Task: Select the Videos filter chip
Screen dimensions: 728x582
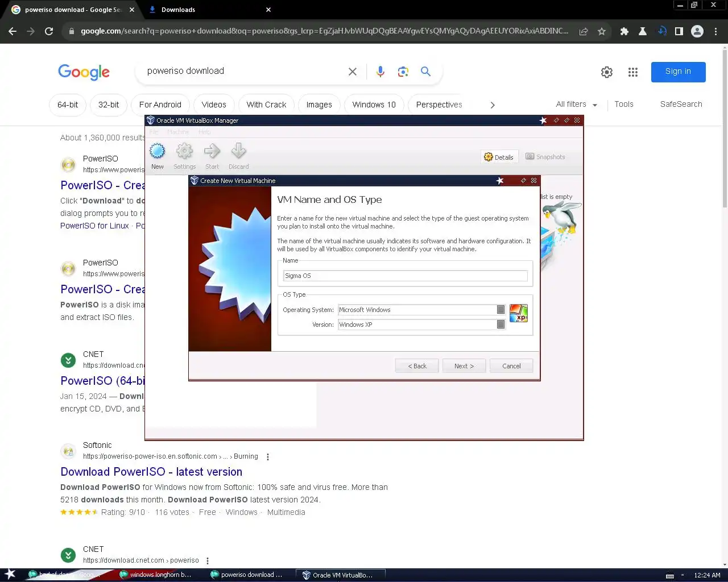Action: tap(214, 105)
